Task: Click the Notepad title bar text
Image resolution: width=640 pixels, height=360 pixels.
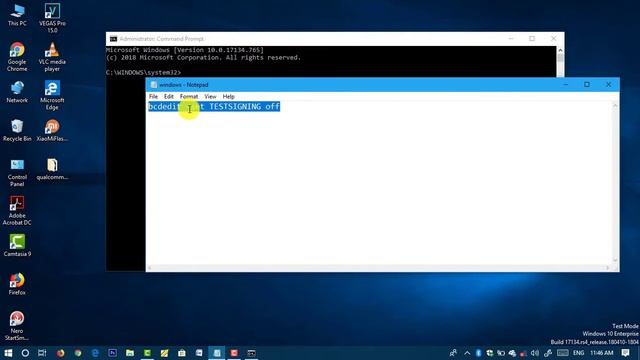Action: point(184,84)
